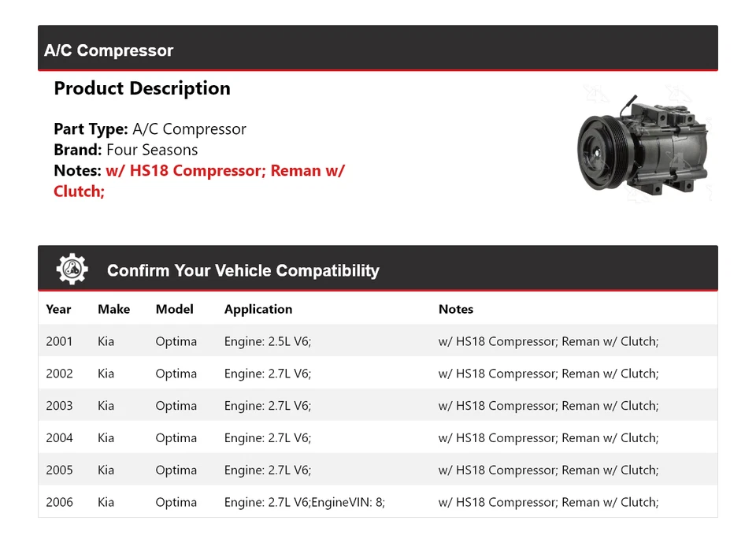Click the Confirm Your Vehicle Compatibility title
Viewport: 756px width, 543px height.
pyautogui.click(x=243, y=270)
